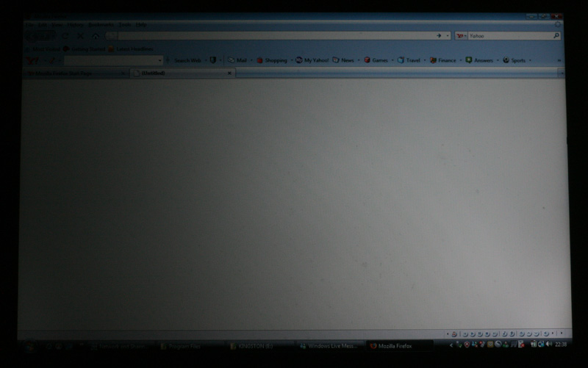Click the Mozilla Firefox taskbar button
Viewport: 588px width, 368px height.
(x=399, y=346)
